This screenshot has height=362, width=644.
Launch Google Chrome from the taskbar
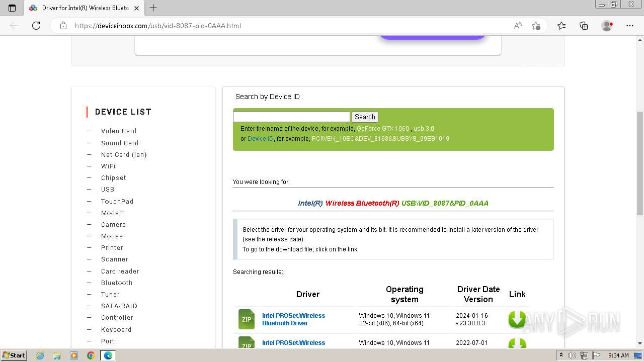tap(91, 355)
